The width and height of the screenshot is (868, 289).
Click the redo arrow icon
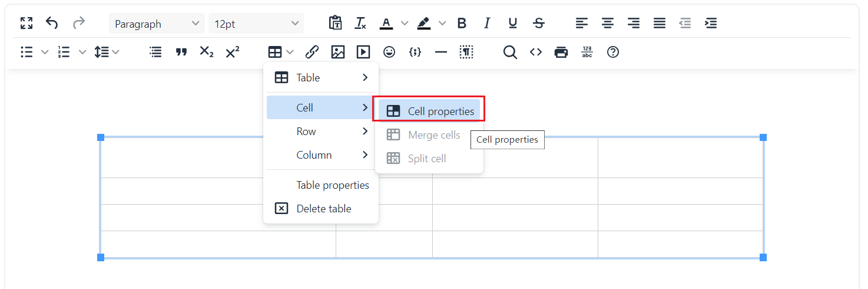(x=78, y=24)
